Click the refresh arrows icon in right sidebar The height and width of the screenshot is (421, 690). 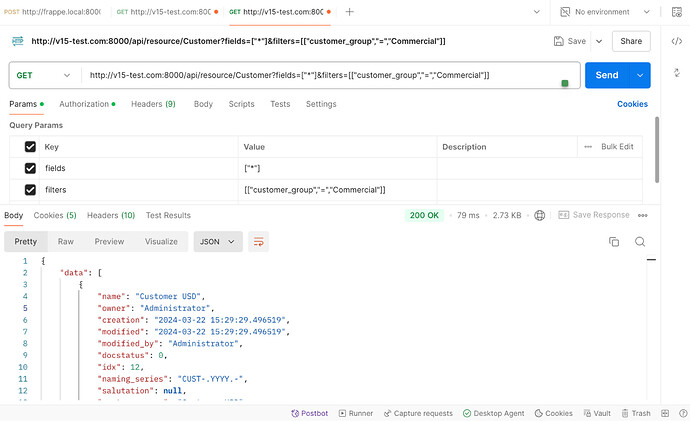click(677, 73)
